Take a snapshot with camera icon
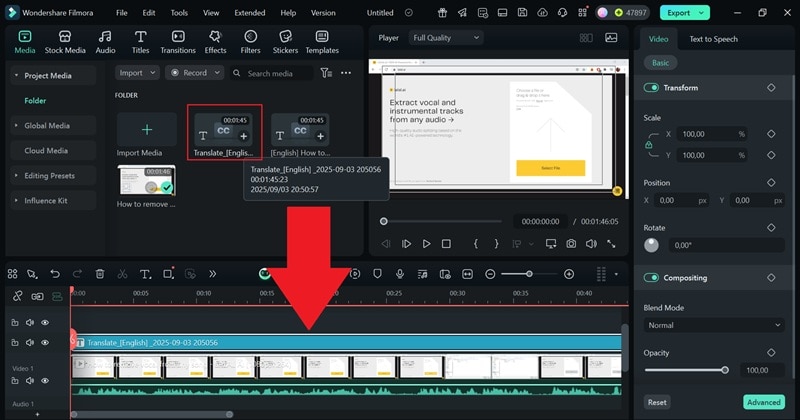This screenshot has width=800, height=420. [571, 244]
